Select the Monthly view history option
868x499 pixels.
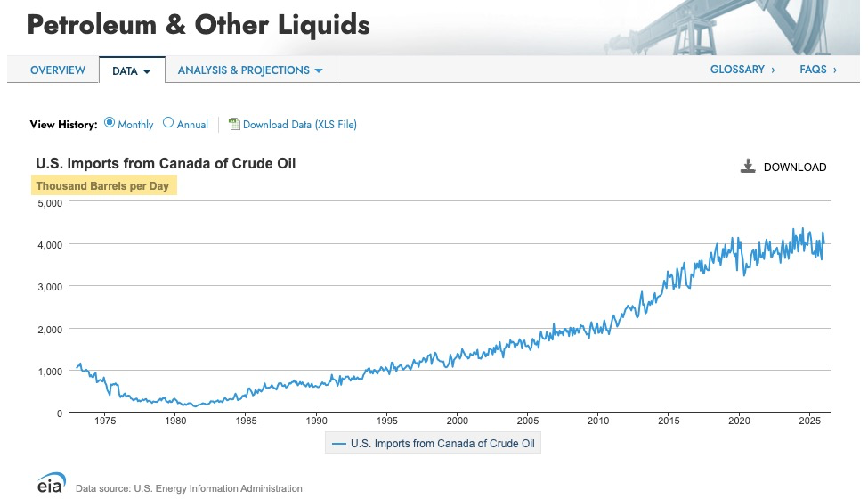[x=110, y=124]
